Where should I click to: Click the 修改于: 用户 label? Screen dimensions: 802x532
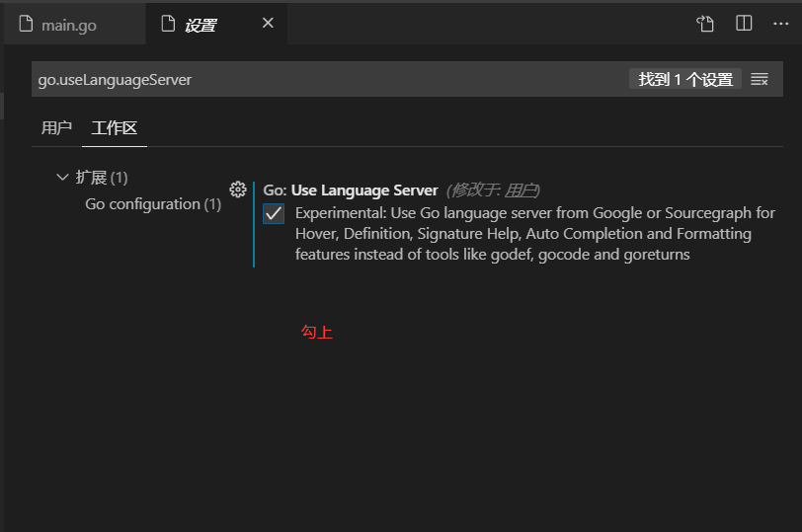click(493, 190)
